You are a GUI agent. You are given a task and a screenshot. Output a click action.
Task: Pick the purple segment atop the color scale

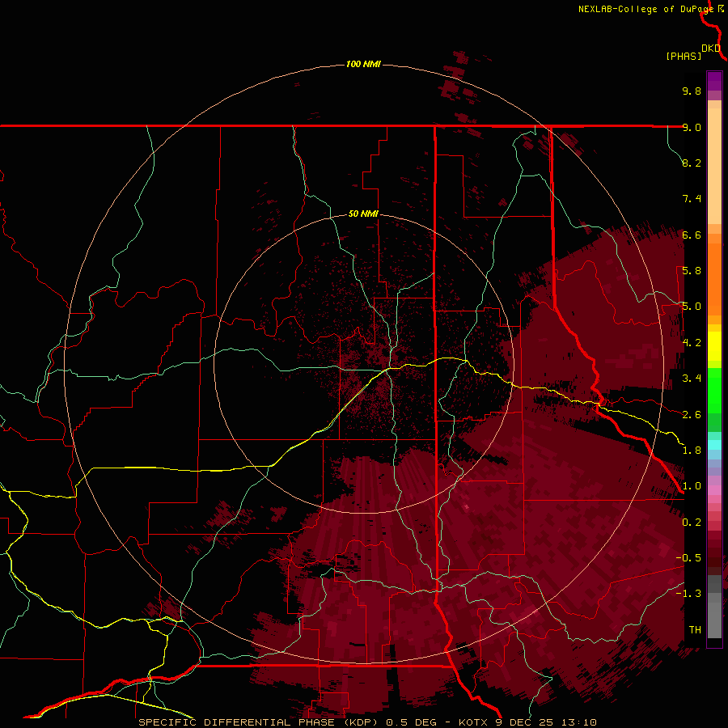pyautogui.click(x=714, y=81)
